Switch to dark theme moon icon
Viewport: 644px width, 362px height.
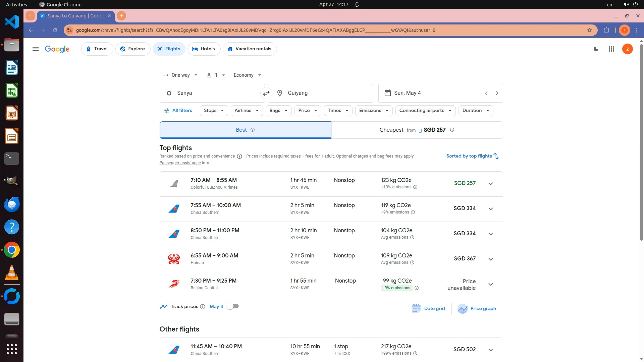coord(596,49)
